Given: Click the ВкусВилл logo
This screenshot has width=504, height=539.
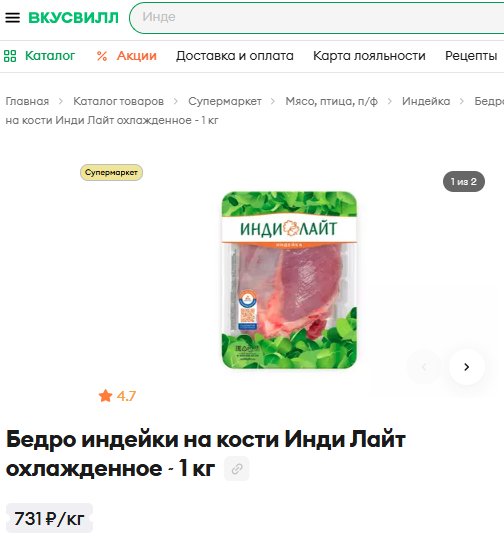Looking at the screenshot, I should pyautogui.click(x=73, y=18).
